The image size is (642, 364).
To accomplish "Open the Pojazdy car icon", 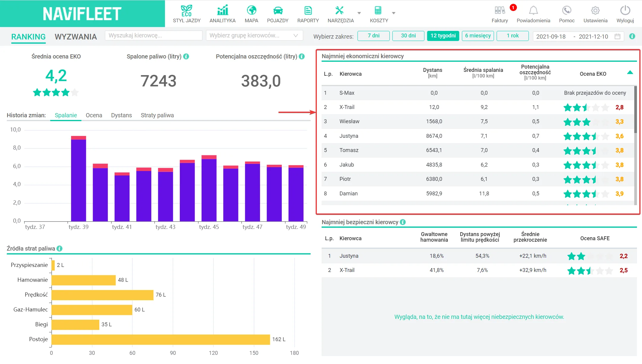I will click(x=278, y=10).
